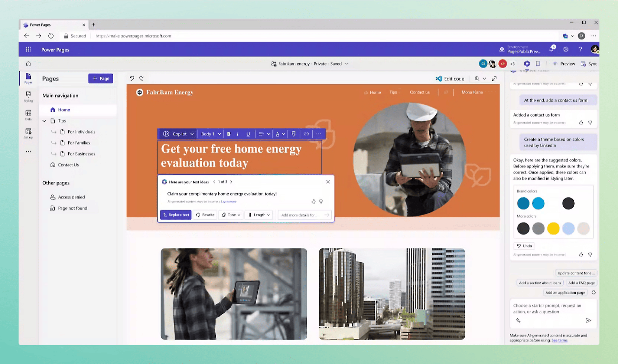Select the Contact us site navigation item
This screenshot has height=364, width=618.
[419, 92]
